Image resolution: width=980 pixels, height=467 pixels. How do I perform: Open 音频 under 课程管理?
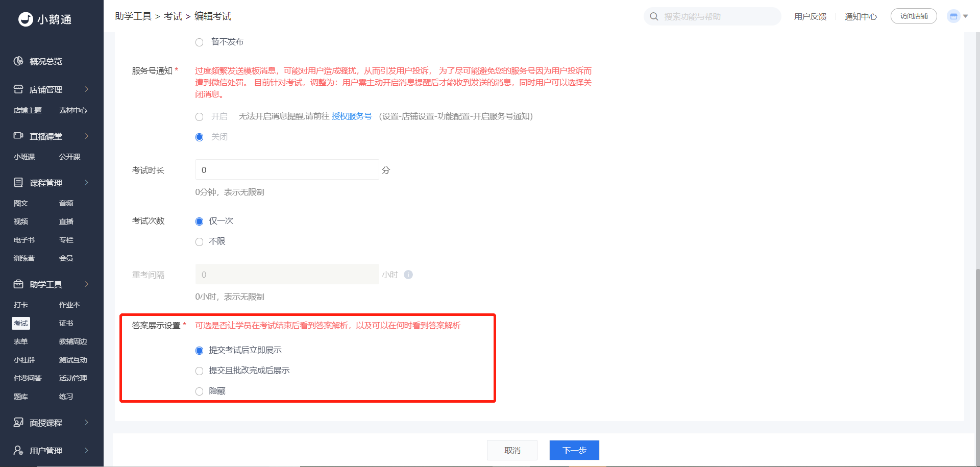tap(66, 203)
